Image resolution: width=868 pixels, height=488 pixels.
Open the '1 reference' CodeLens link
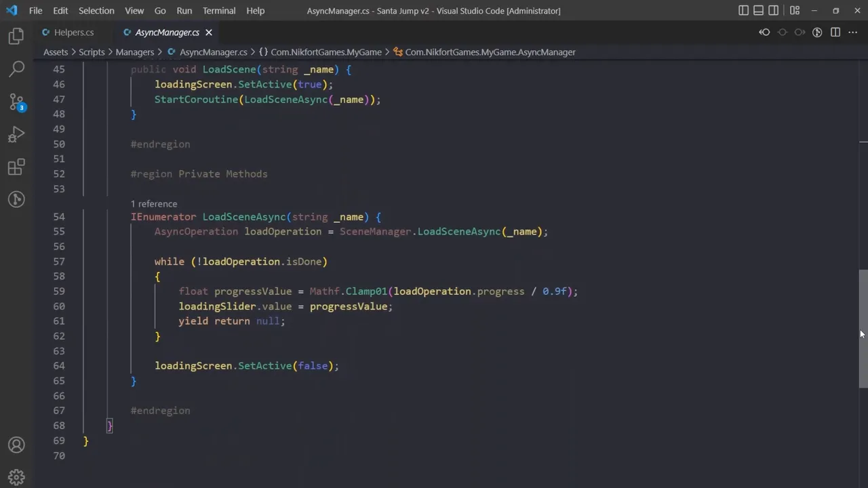pos(154,204)
